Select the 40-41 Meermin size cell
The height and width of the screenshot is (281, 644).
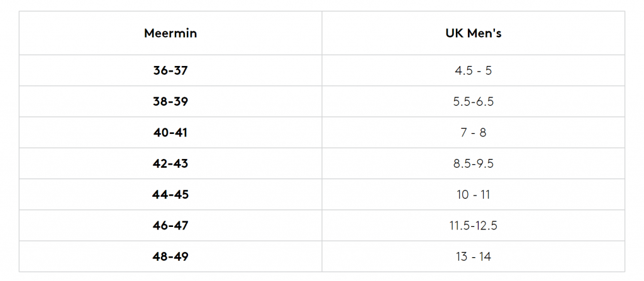170,132
